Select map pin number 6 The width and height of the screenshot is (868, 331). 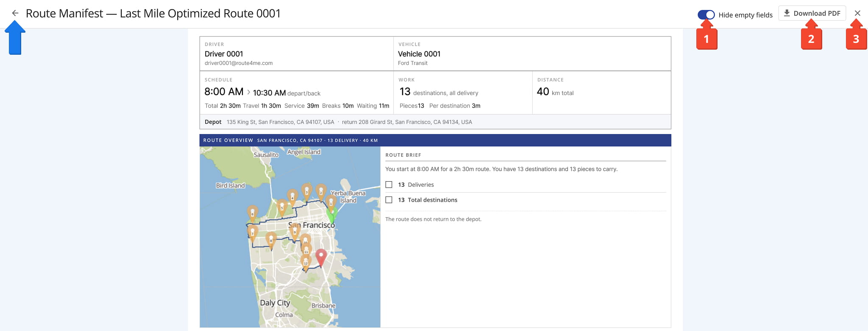click(253, 213)
